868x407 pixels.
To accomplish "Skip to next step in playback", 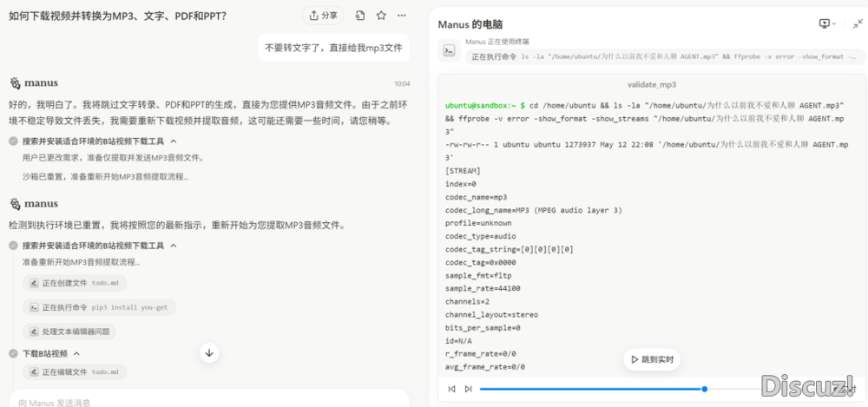I will click(x=468, y=389).
